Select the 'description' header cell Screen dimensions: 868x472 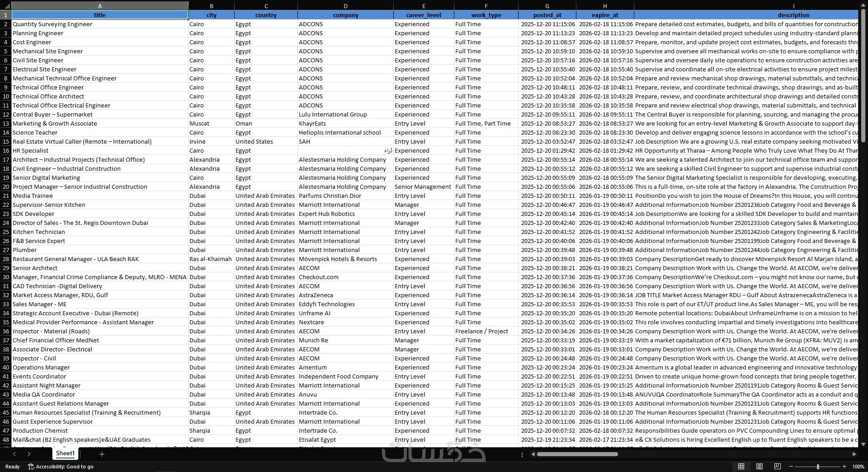point(746,15)
